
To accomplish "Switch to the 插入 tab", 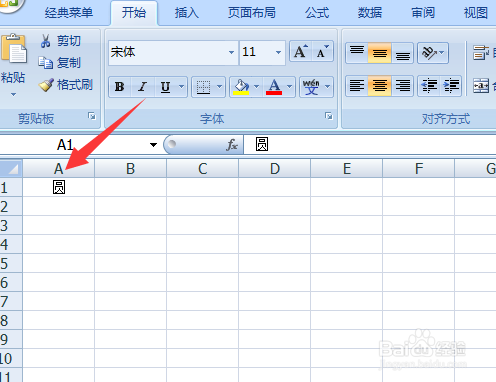I will click(x=187, y=13).
